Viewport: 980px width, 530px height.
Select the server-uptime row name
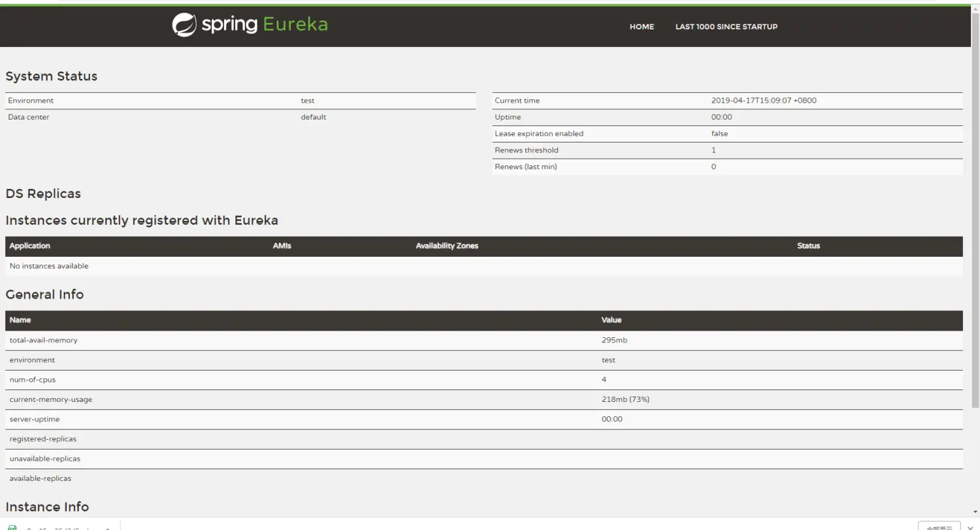[x=35, y=419]
